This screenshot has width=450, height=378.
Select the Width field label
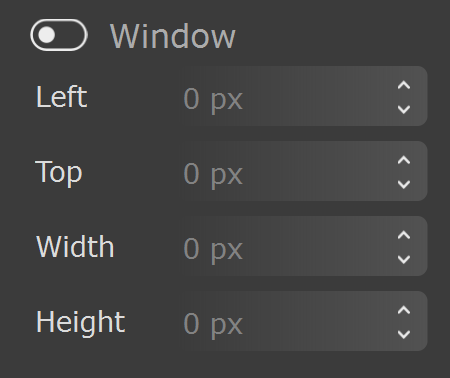click(75, 247)
